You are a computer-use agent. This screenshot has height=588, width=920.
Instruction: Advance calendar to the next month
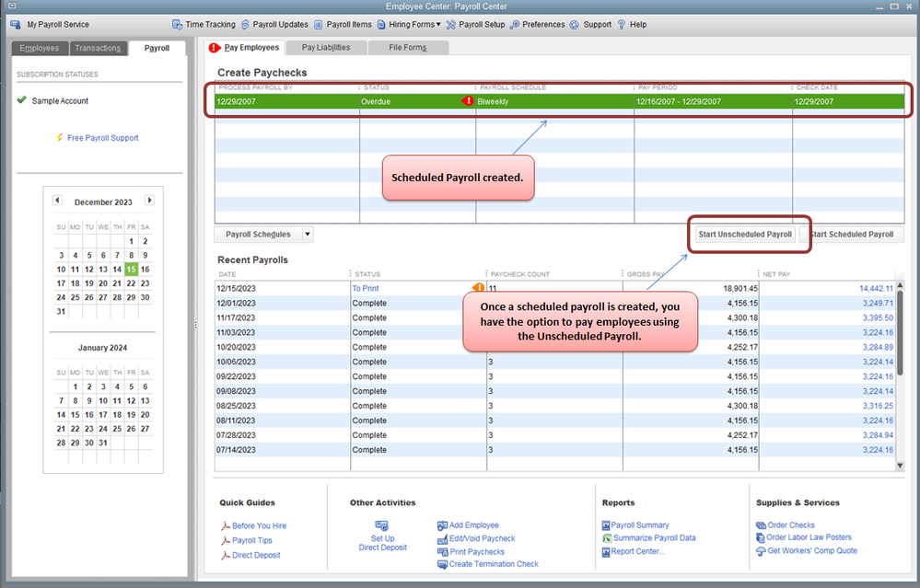coord(149,200)
